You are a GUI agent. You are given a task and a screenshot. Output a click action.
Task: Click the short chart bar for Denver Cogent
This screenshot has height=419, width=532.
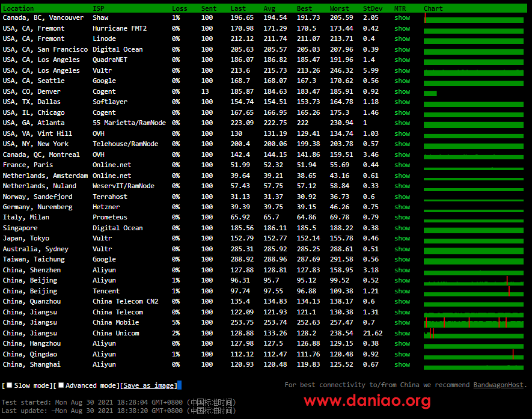tap(430, 93)
